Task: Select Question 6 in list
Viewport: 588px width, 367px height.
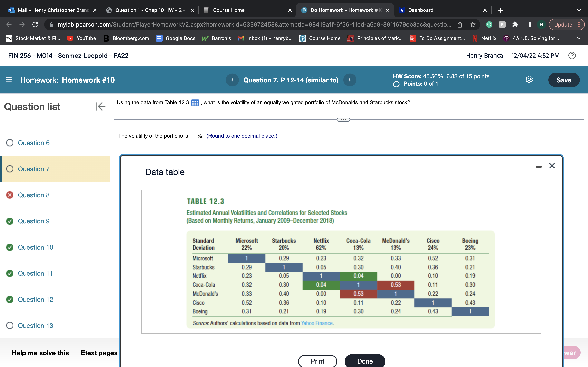Action: pyautogui.click(x=33, y=143)
